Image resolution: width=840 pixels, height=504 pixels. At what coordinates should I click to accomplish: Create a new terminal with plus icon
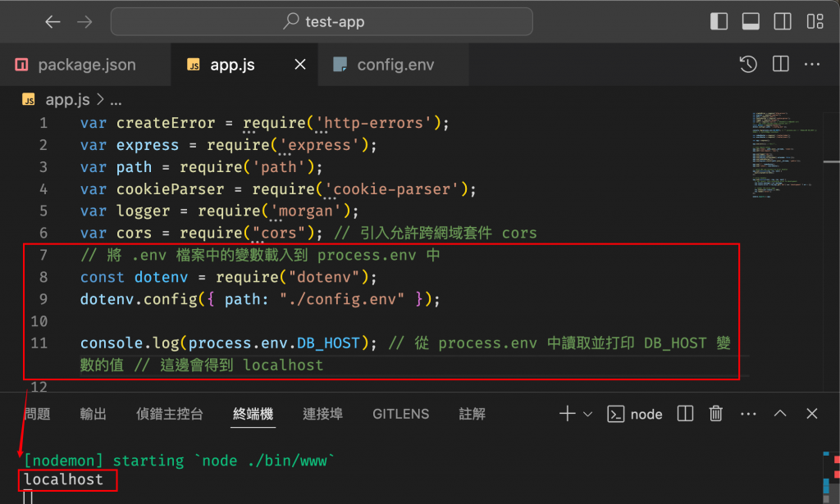coord(567,414)
